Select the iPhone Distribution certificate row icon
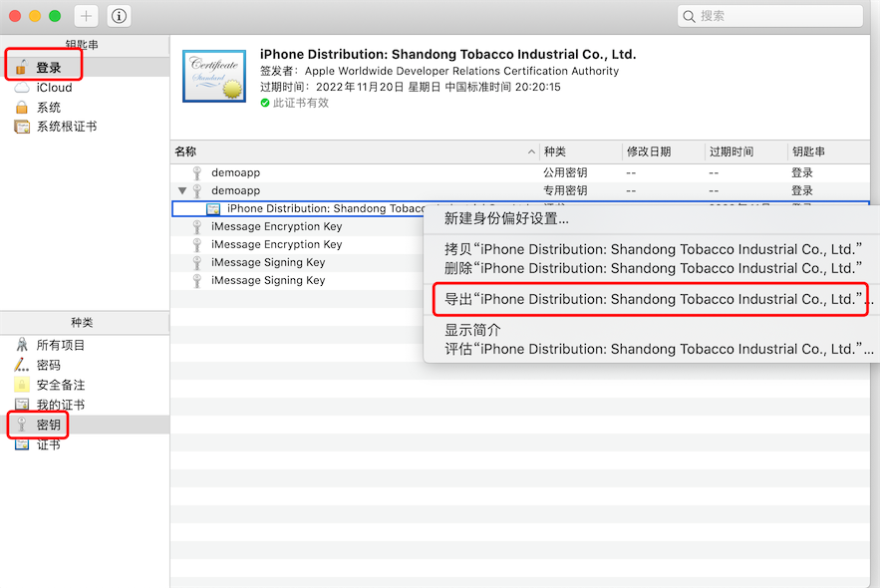880x588 pixels. 213,208
